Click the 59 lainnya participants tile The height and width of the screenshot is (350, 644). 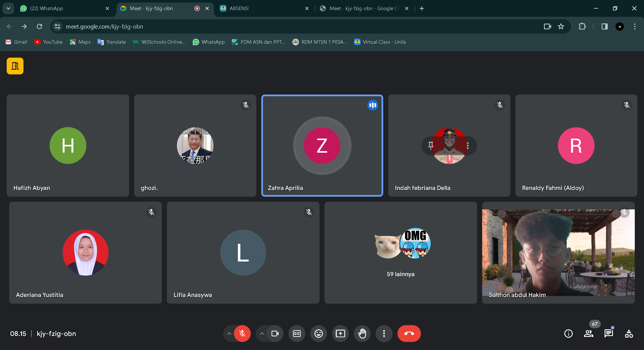(400, 253)
